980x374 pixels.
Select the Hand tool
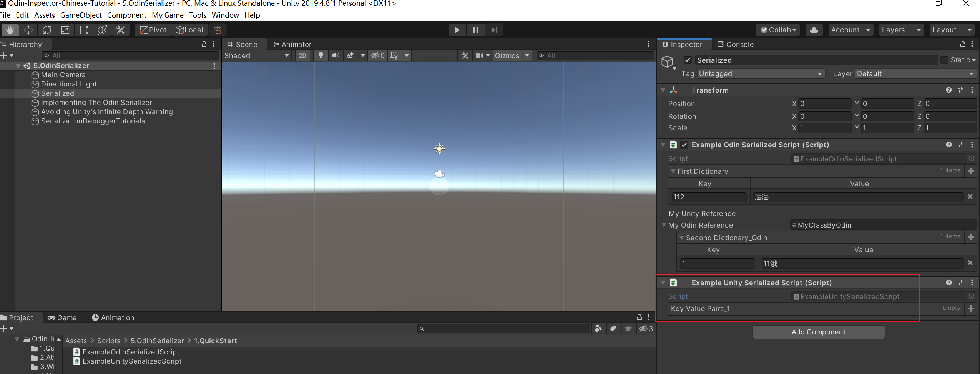(10, 30)
